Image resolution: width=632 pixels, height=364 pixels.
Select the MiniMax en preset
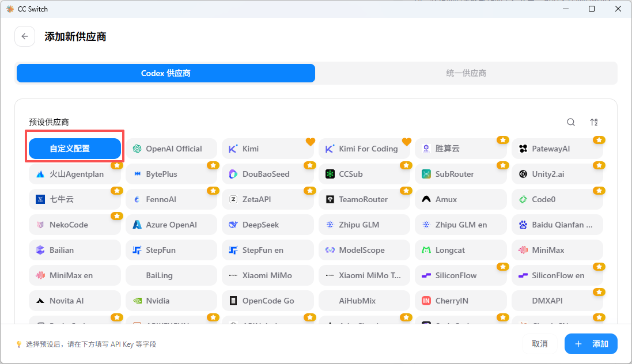74,275
